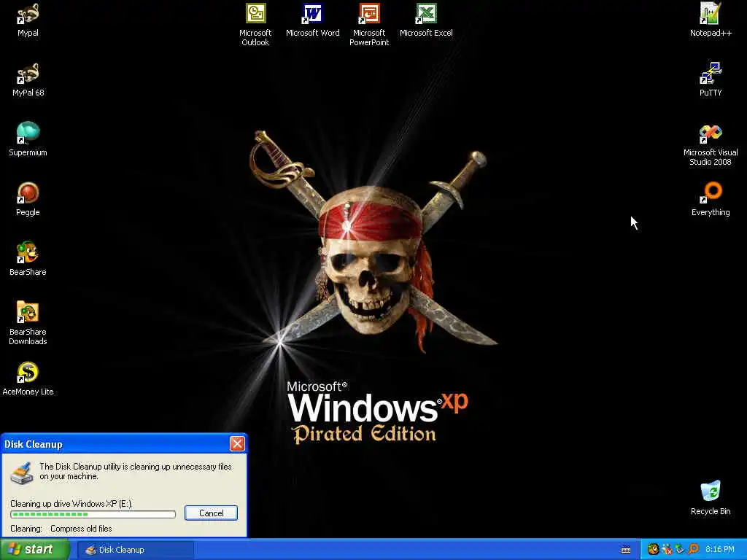747x560 pixels.
Task: Select the Microsoft Outlook shortcut
Action: [x=255, y=25]
